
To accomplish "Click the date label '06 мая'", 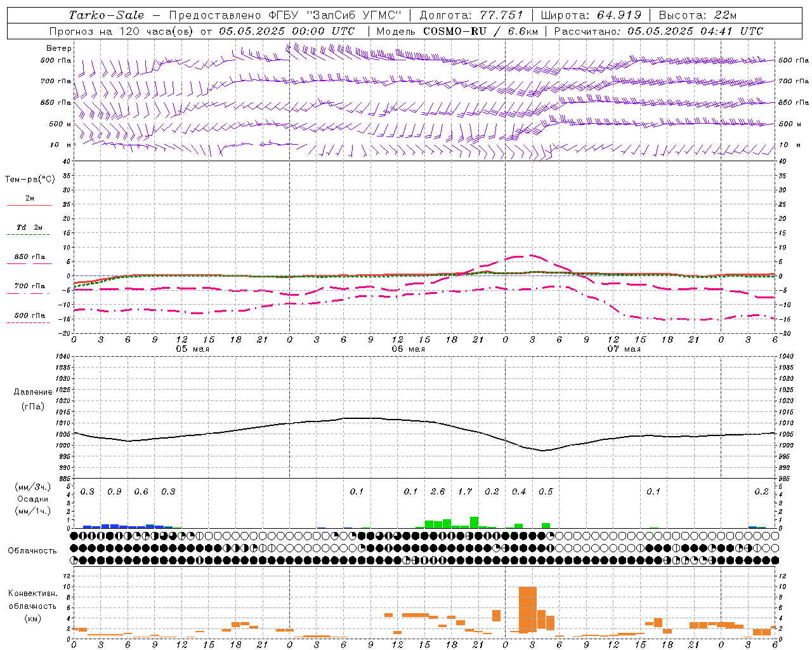I will tap(409, 349).
